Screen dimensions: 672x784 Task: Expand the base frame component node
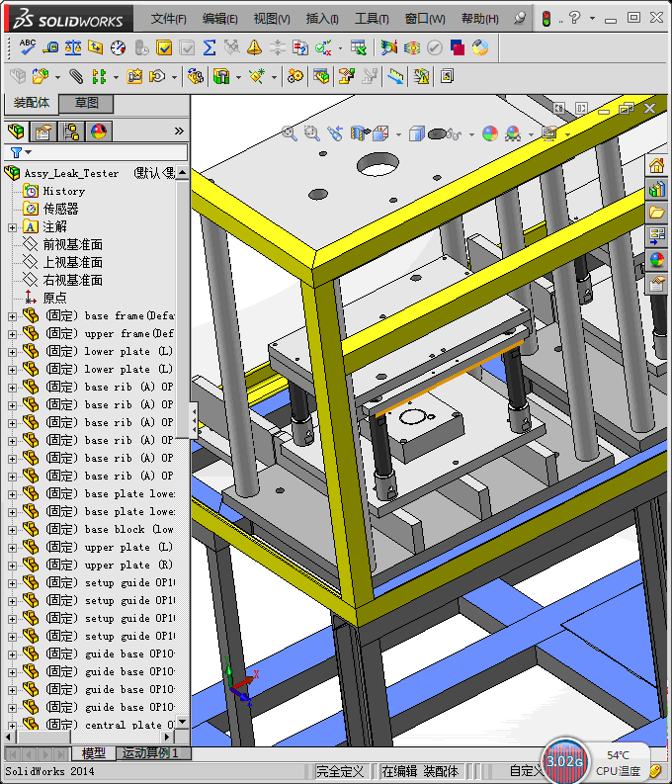12,316
